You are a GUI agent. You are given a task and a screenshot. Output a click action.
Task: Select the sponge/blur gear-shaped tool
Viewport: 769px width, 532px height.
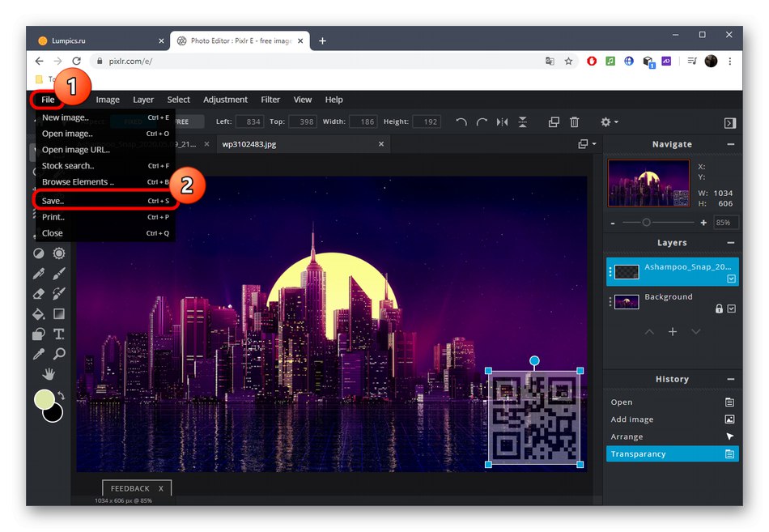[59, 253]
